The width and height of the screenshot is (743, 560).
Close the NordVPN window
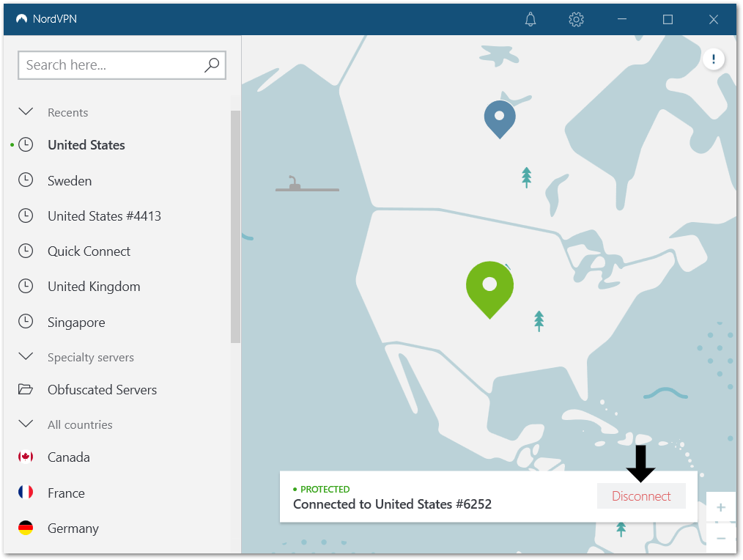pos(713,20)
